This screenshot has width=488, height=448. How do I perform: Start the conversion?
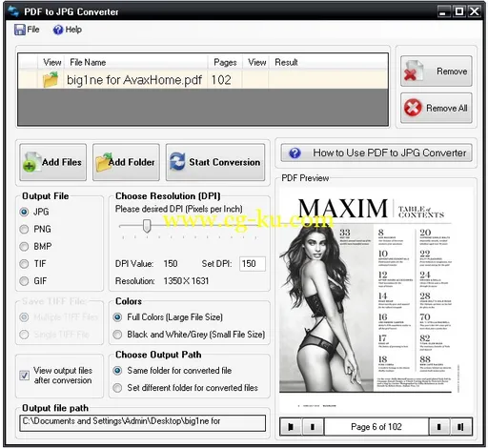pos(215,162)
